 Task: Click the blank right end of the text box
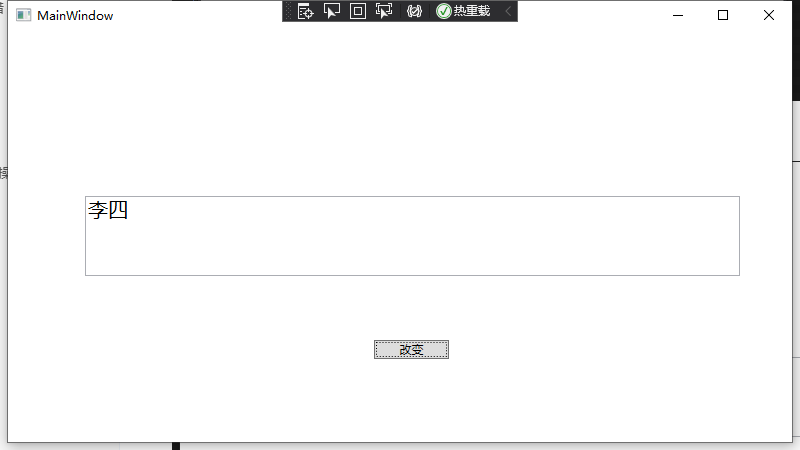tap(689, 236)
